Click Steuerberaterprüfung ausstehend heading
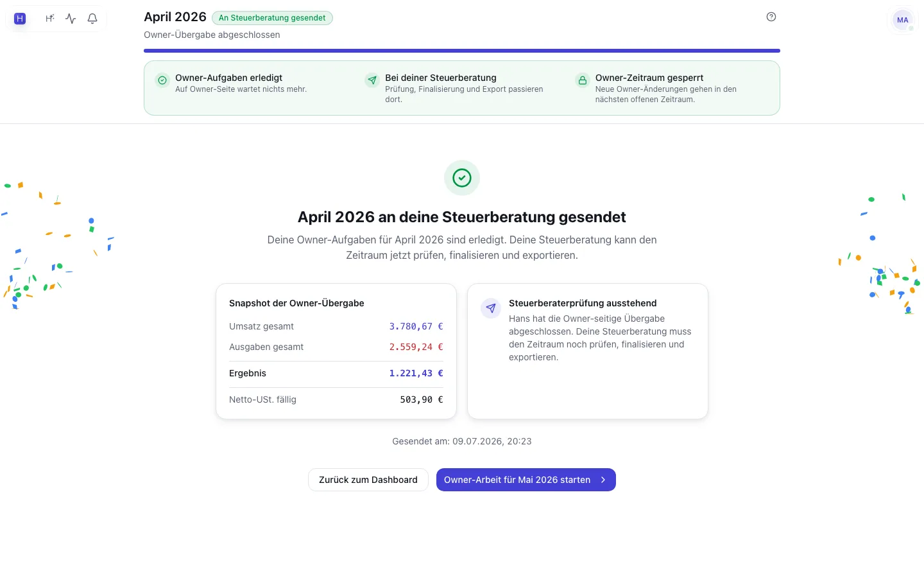Image resolution: width=924 pixels, height=578 pixels. [583, 303]
